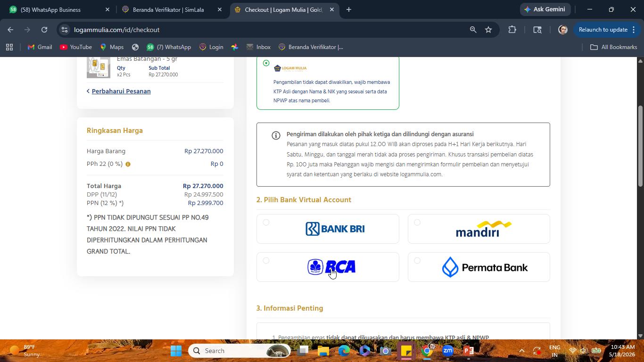Open the Chrome three-dot menu
The image size is (644, 362).
(x=634, y=30)
